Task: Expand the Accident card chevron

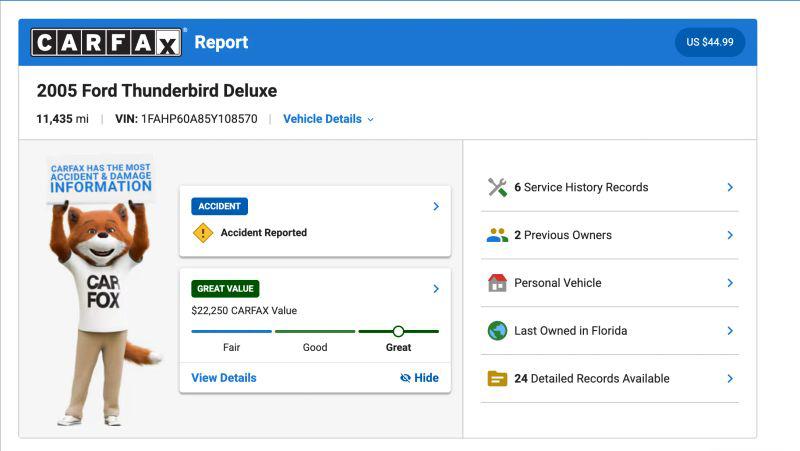Action: [436, 206]
